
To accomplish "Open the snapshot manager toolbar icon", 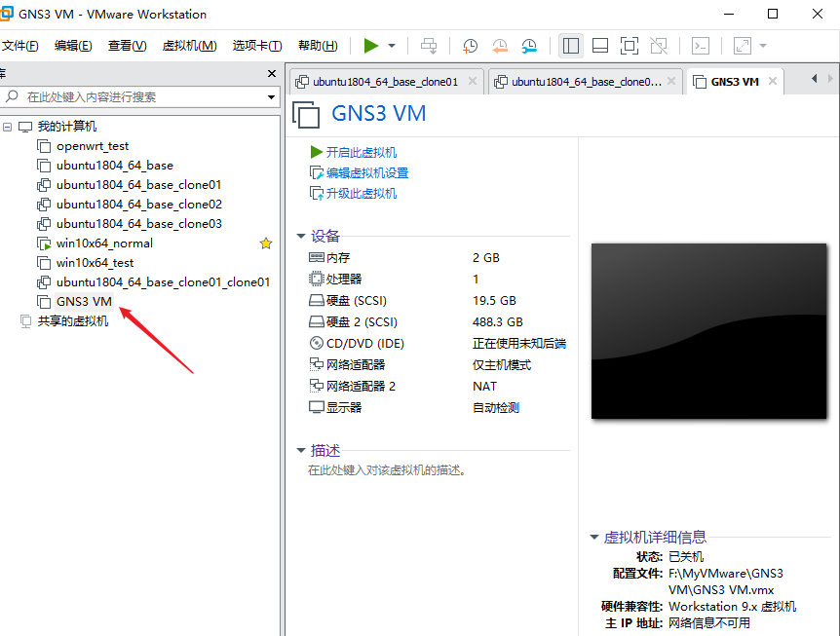I will pos(529,46).
